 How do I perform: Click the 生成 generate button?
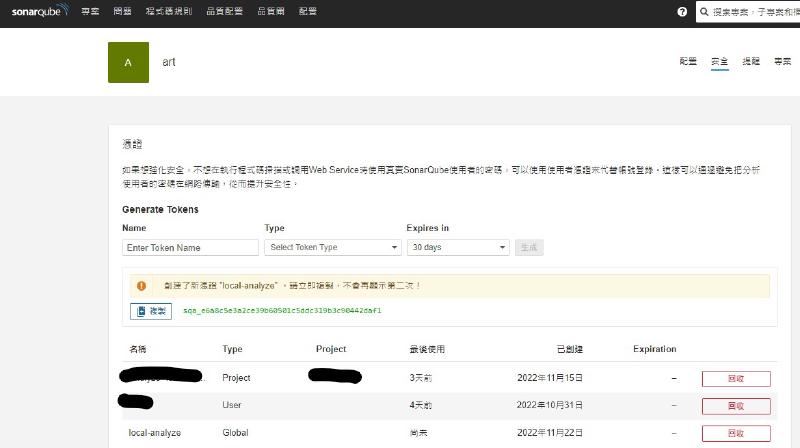click(529, 247)
